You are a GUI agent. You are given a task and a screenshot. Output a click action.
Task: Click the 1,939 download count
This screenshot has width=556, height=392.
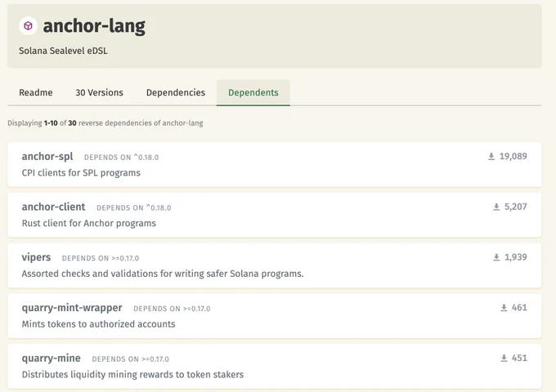tap(516, 257)
